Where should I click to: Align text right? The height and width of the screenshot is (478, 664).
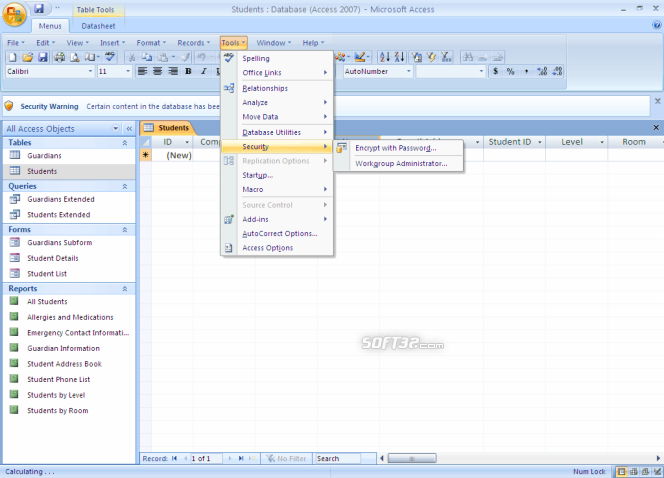click(173, 71)
